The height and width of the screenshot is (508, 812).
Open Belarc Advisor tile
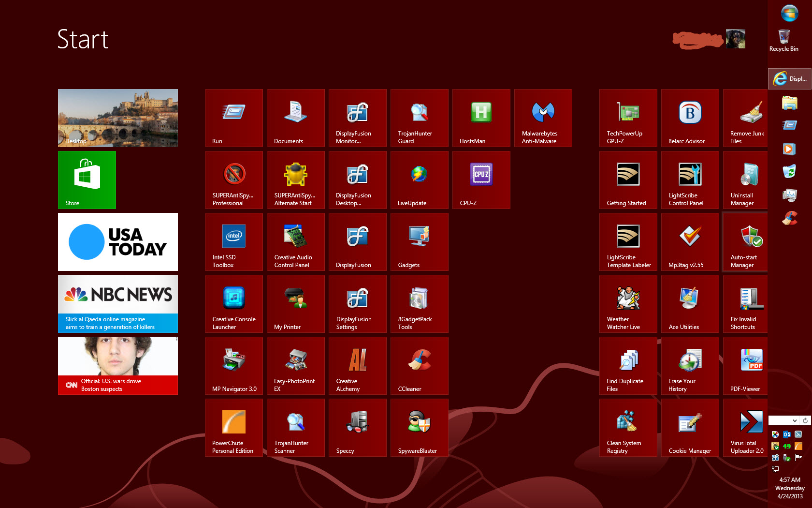tap(690, 118)
